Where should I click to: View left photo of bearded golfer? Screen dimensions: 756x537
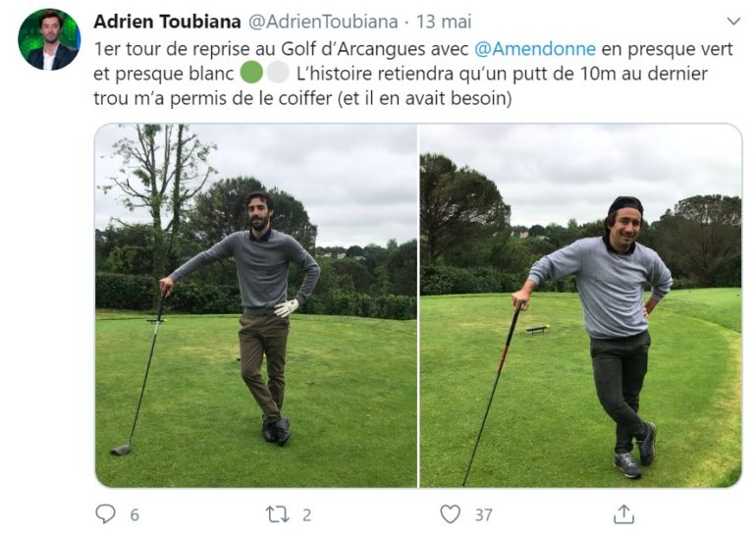point(256,305)
